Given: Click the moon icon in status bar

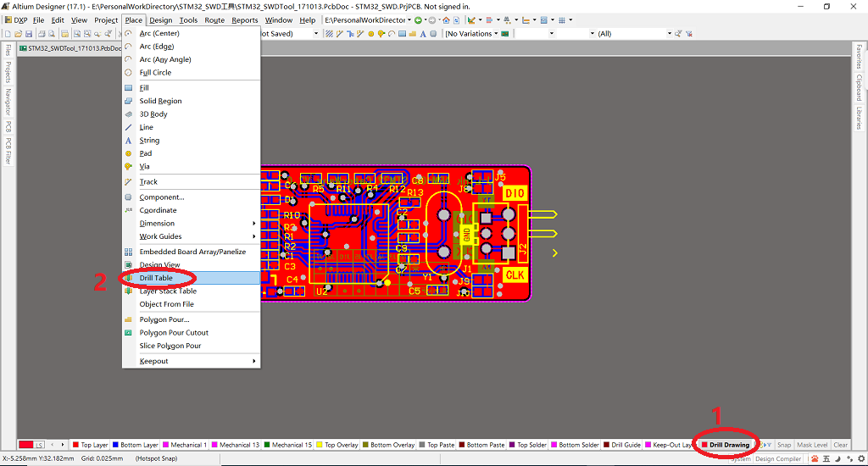Looking at the screenshot, I should click(837, 459).
